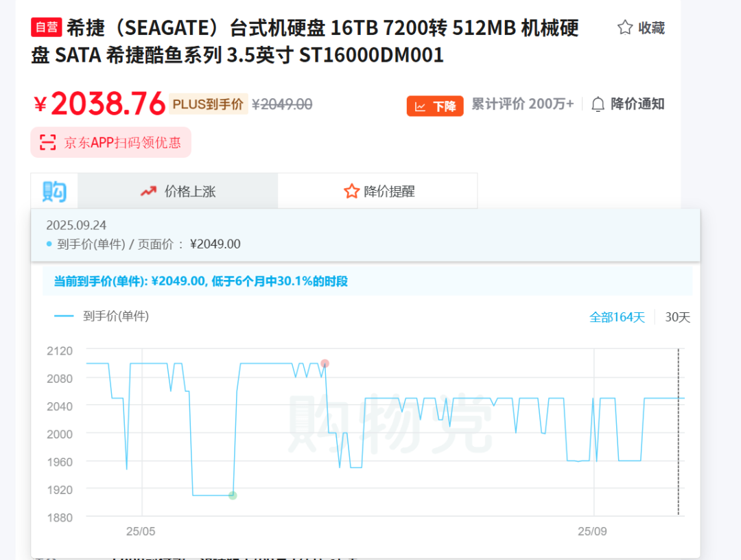Viewport: 741px width, 560px height.
Task: Select the 价格上涨 tab
Action: tap(178, 191)
